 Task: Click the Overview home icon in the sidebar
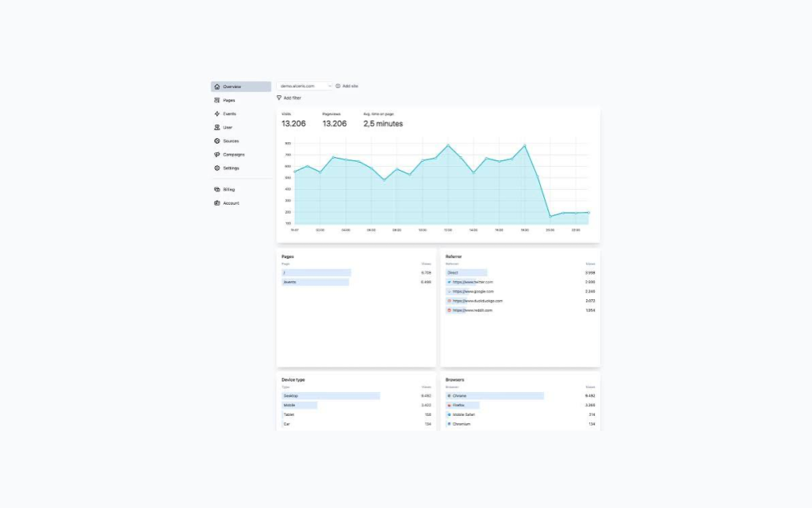(x=217, y=87)
